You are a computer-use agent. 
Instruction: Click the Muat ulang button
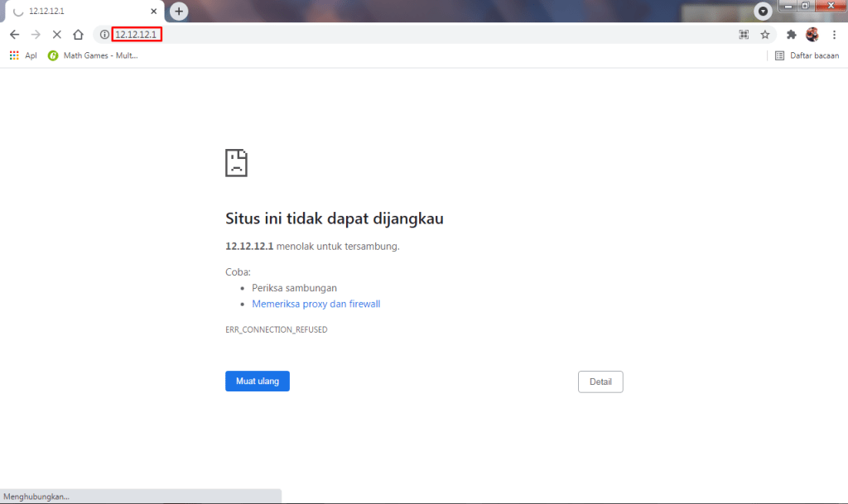click(258, 382)
